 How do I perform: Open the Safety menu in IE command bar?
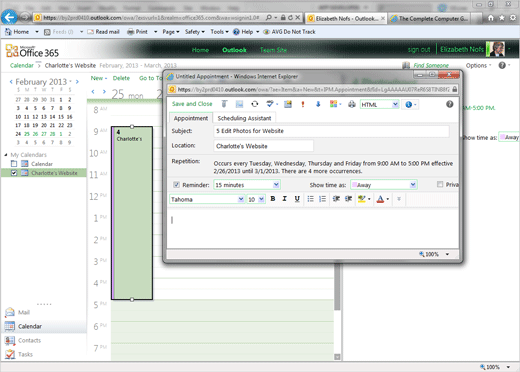pos(195,32)
